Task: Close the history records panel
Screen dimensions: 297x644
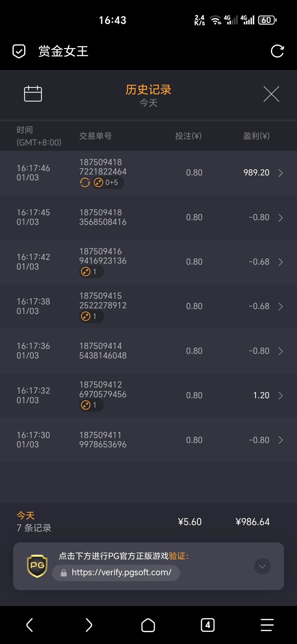Action: [x=271, y=94]
